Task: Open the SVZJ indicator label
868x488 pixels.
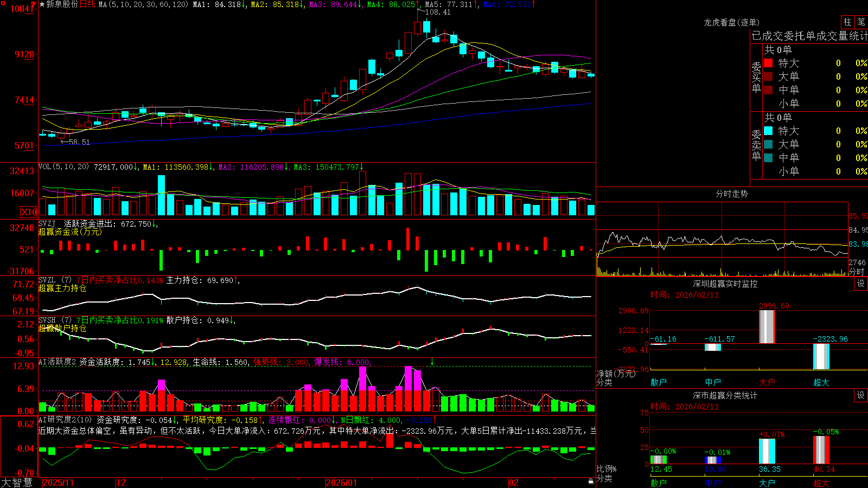Action: point(47,223)
